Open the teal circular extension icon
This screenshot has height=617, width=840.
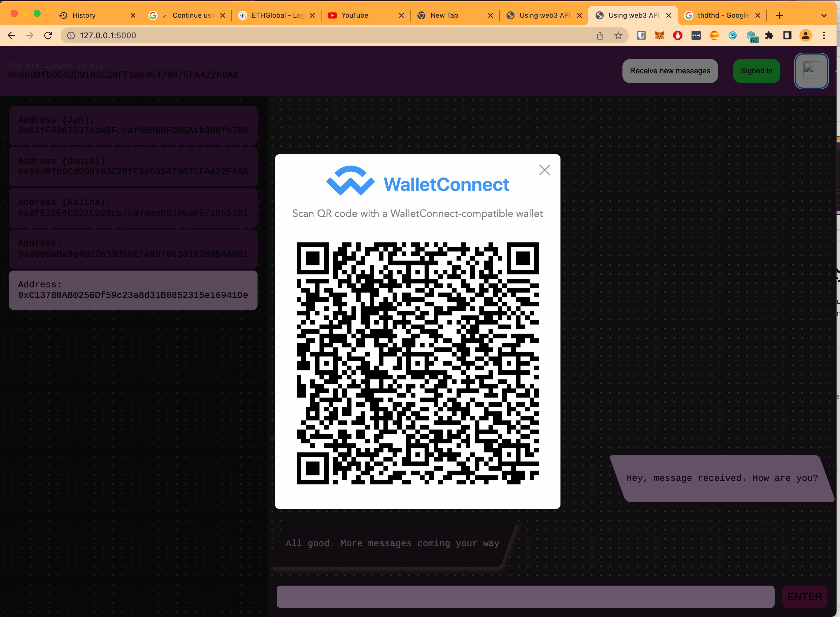tap(732, 35)
